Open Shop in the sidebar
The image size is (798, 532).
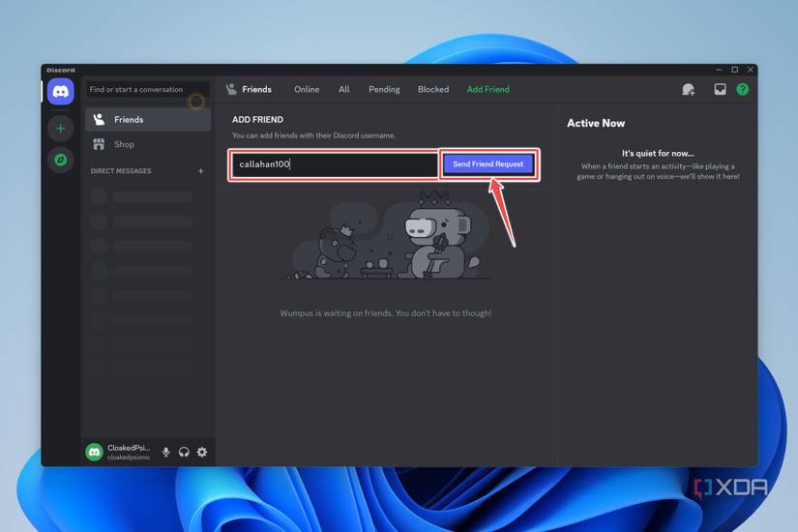148,144
